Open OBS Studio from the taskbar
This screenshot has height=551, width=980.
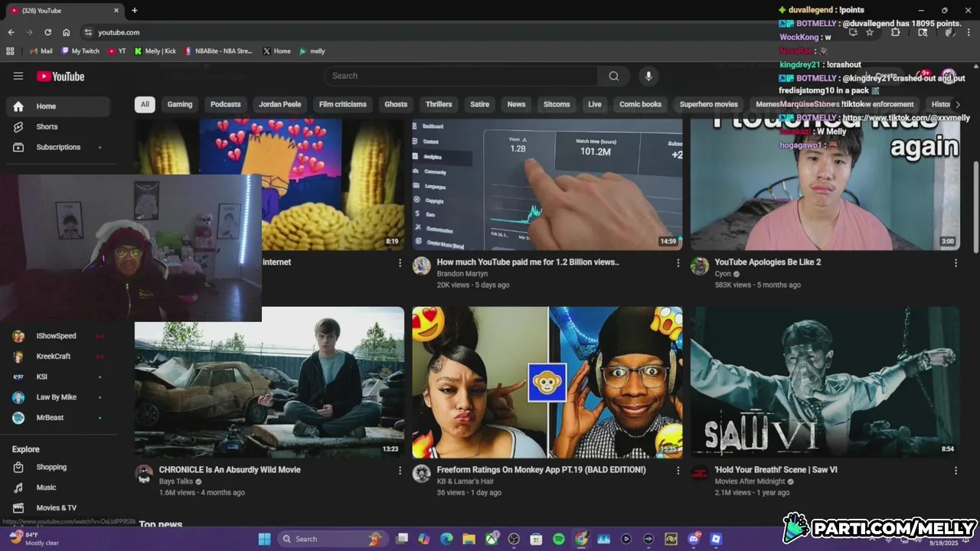(x=514, y=539)
